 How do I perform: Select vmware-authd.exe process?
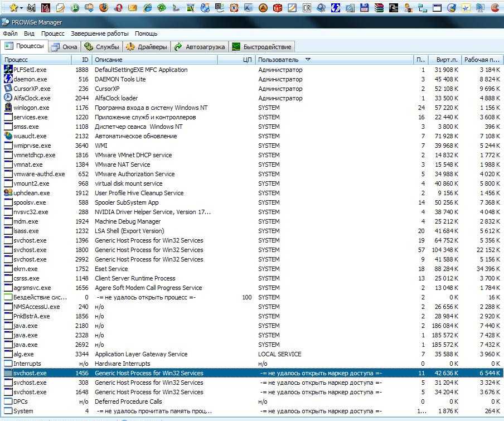coord(252,174)
